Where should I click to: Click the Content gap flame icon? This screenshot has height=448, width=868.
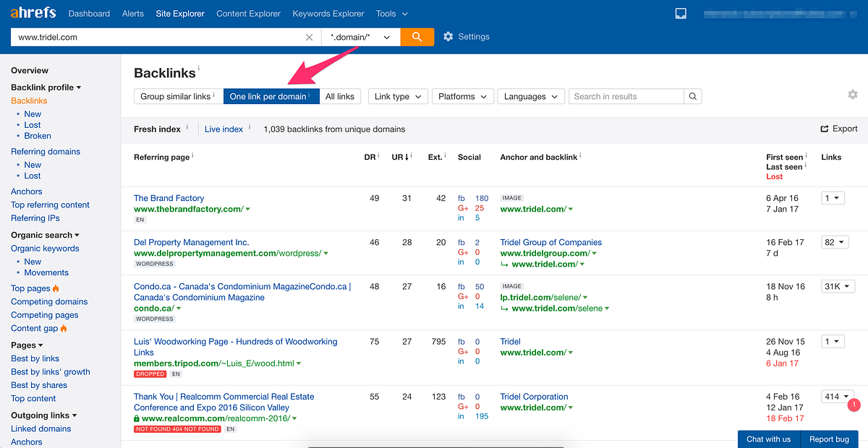(64, 328)
